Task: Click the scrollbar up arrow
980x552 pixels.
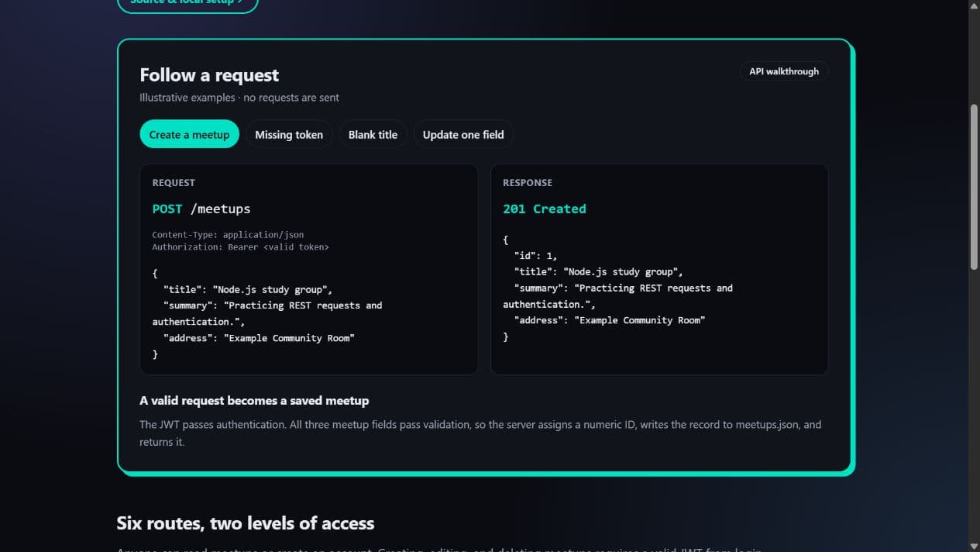Action: click(x=974, y=5)
